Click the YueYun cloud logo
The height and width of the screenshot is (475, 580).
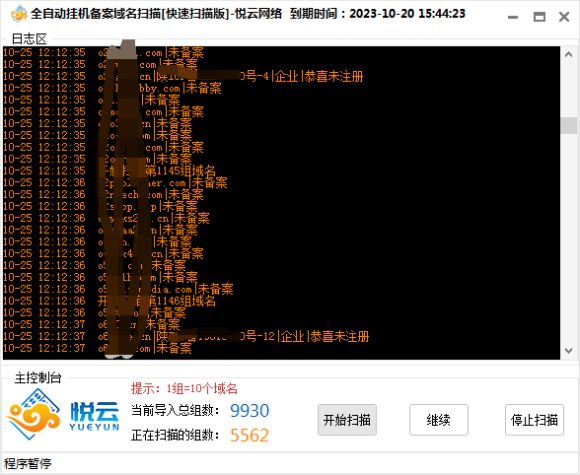pyautogui.click(x=34, y=415)
